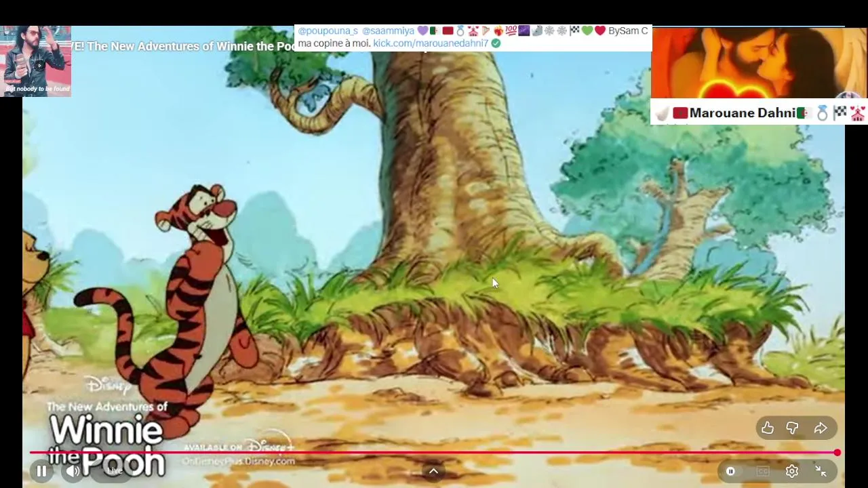Seek along the red progress bar
This screenshot has height=488, width=868.
[x=434, y=453]
